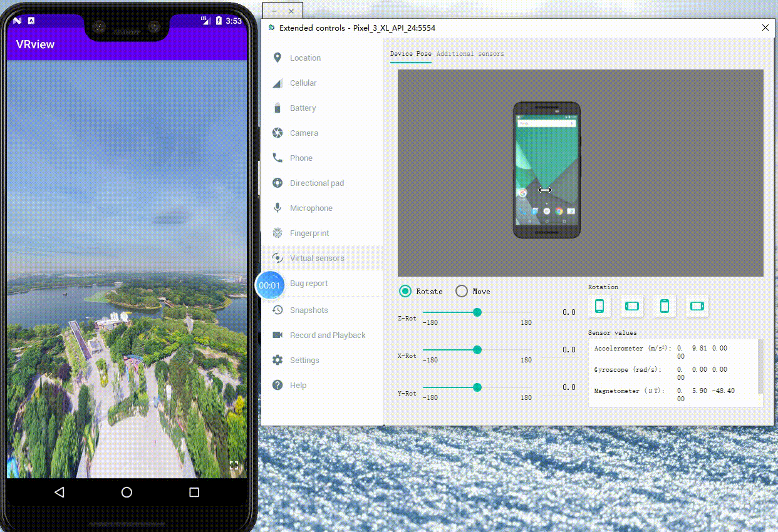Set rotation to landscape right orientation

pos(697,306)
